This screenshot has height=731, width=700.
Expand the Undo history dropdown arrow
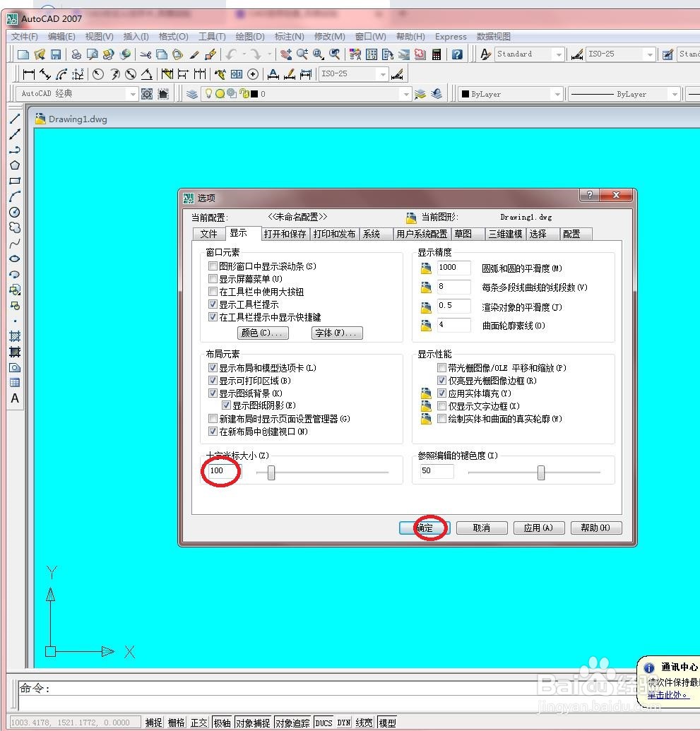tap(244, 54)
